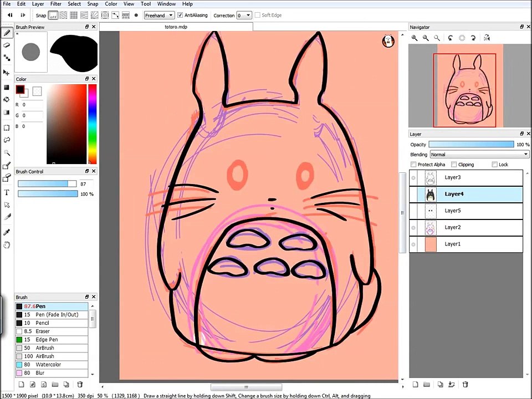532x399 pixels.
Task: Expand the Correction value dropdown
Action: pyautogui.click(x=244, y=16)
